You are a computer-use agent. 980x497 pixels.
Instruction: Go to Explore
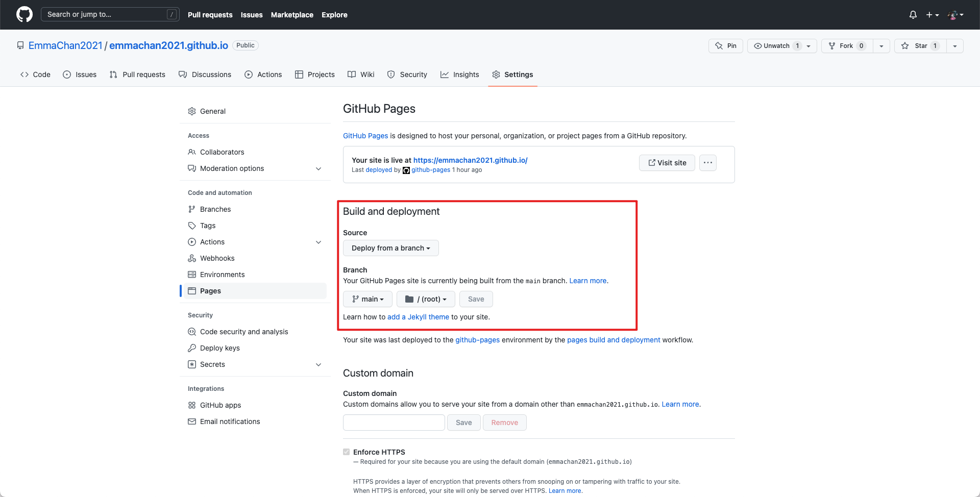pyautogui.click(x=334, y=15)
